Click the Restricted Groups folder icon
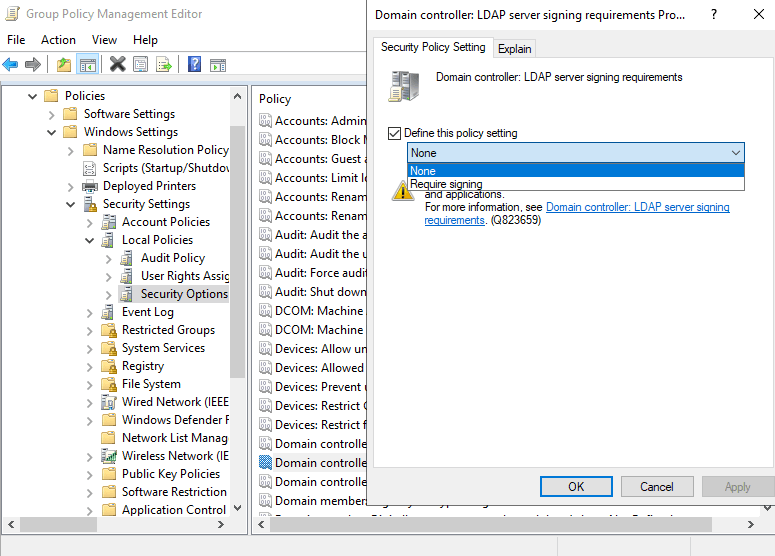Image resolution: width=775 pixels, height=556 pixels. (x=109, y=330)
